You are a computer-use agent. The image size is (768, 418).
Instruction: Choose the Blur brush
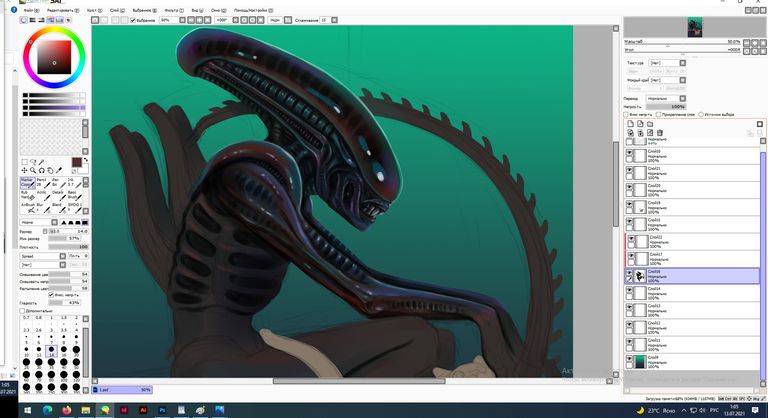[43, 207]
